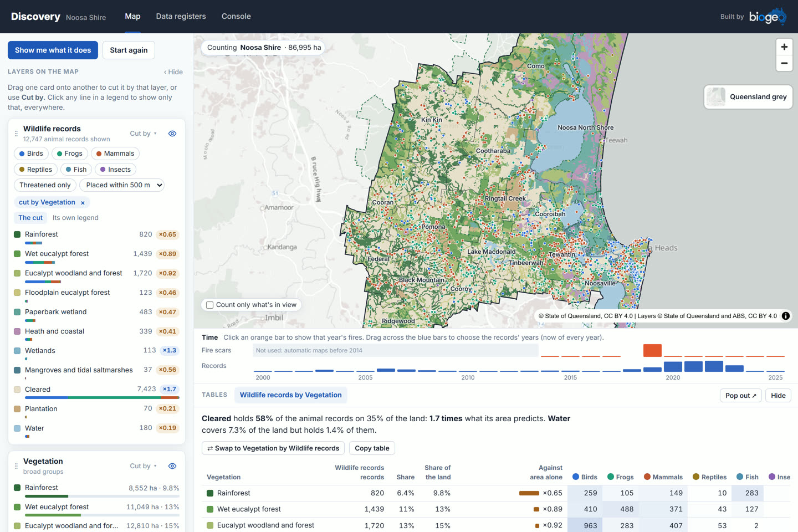Toggle the Reptiles filter chip
This screenshot has width=798, height=532.
coord(35,170)
